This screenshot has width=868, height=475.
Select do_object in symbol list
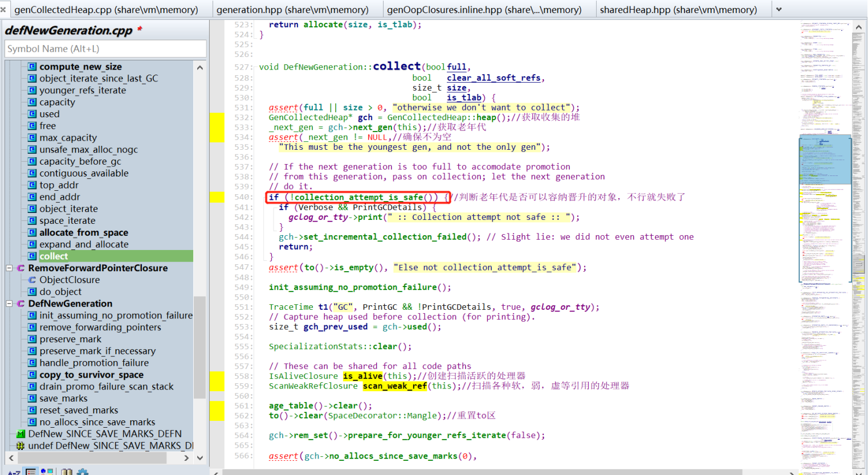point(60,292)
